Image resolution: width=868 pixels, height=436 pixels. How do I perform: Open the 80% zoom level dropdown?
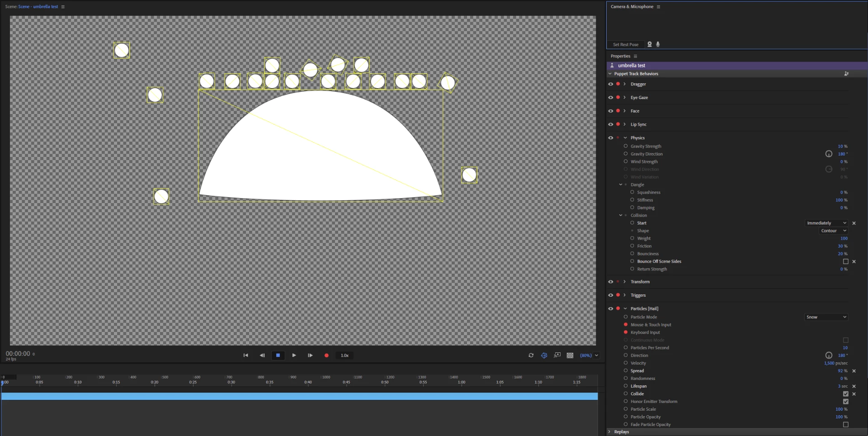[x=589, y=355]
